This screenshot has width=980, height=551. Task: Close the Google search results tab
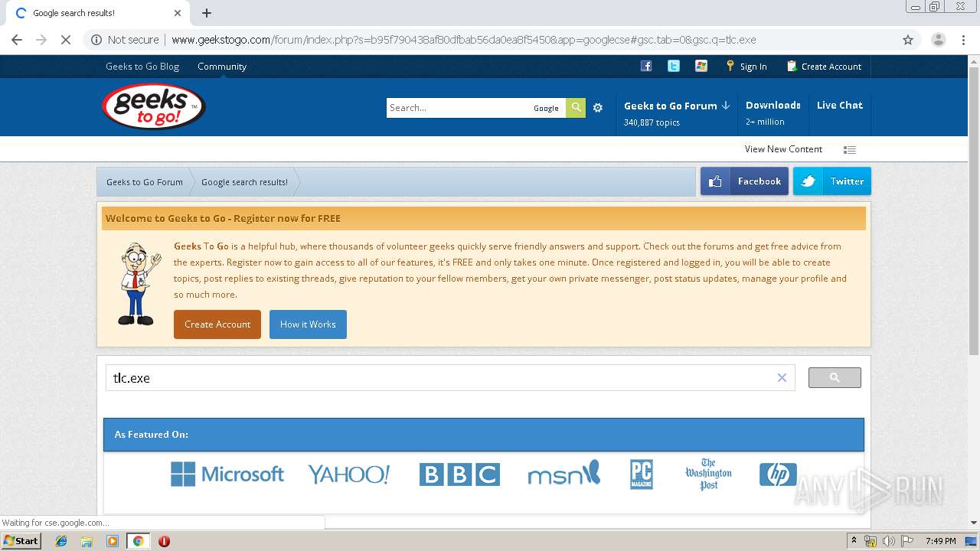(178, 13)
